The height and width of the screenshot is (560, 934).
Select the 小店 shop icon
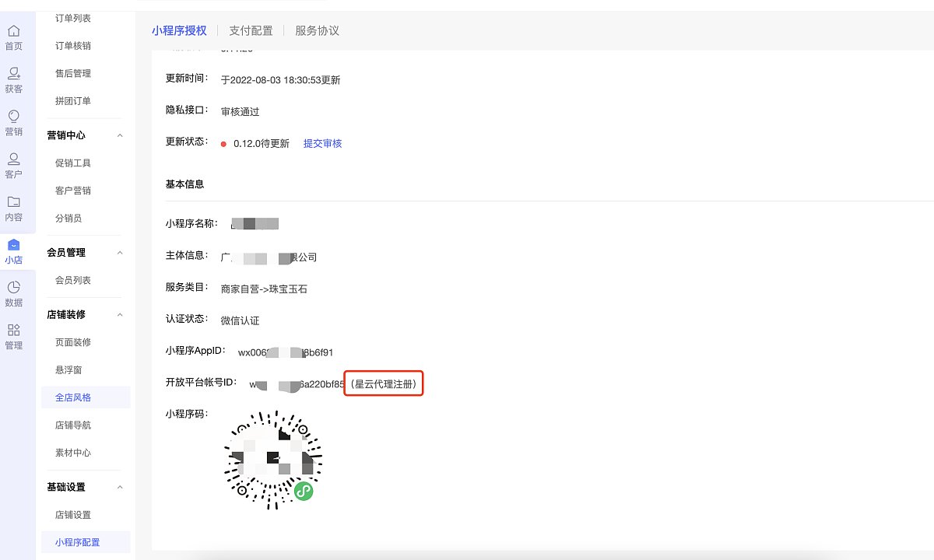14,251
